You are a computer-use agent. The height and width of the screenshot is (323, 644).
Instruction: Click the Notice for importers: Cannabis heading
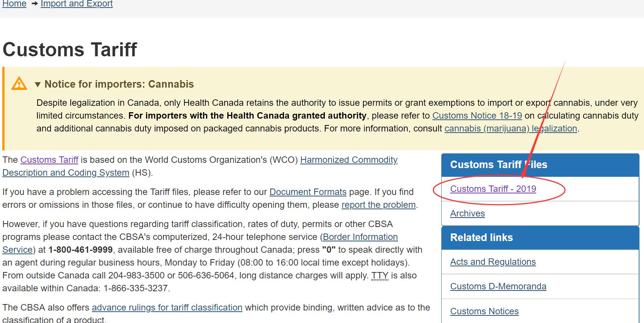coord(119,84)
